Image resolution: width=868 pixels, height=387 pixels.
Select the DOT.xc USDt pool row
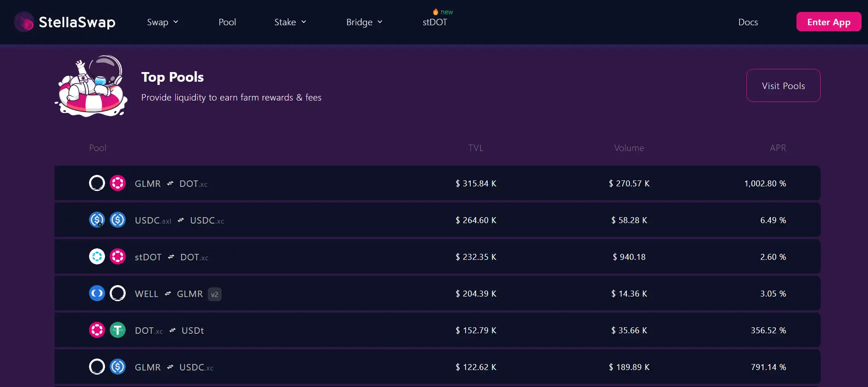point(437,330)
